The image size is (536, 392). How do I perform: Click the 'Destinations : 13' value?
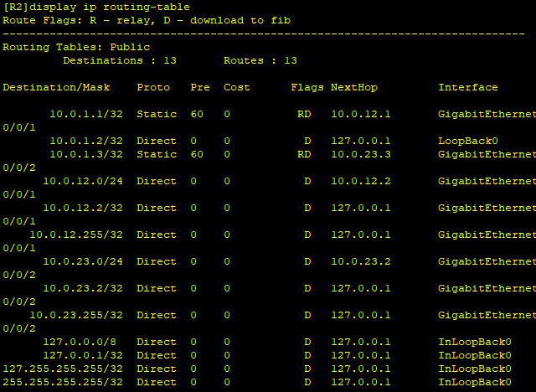tap(120, 60)
